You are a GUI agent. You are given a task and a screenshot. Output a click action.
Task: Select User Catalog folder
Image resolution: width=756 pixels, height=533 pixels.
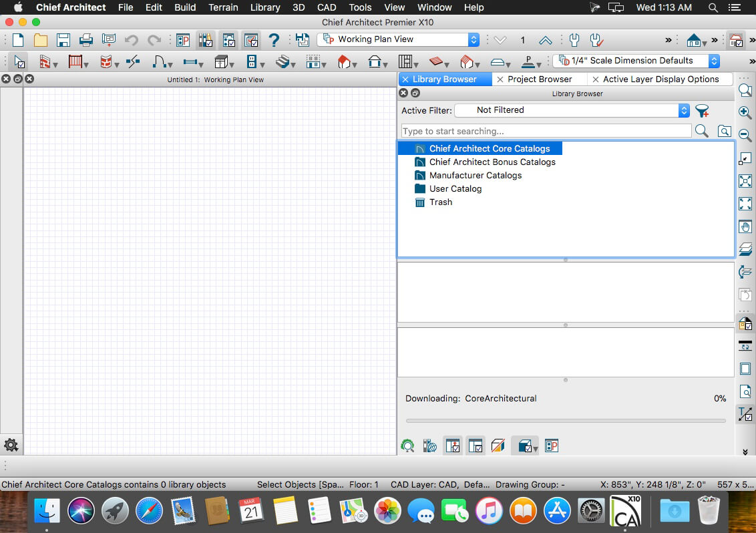click(455, 188)
